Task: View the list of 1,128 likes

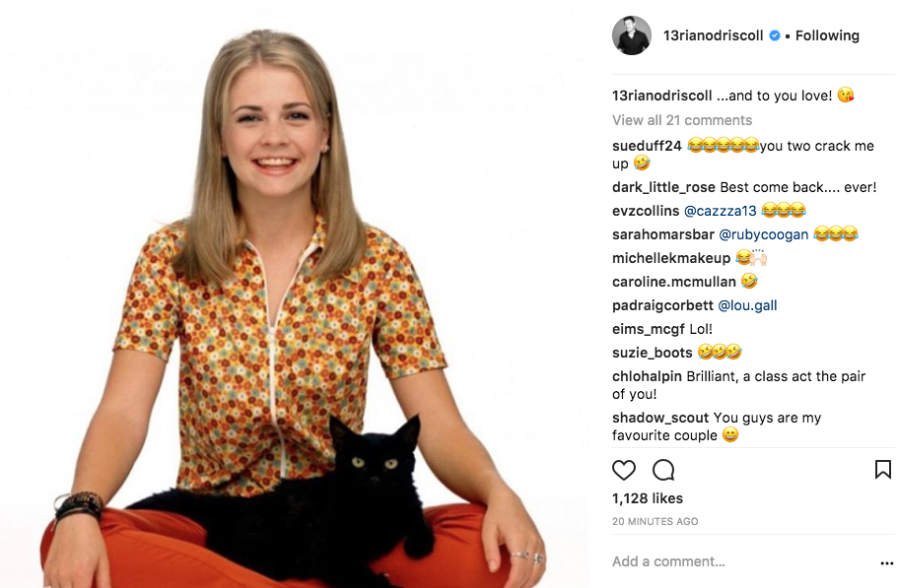Action: click(648, 498)
